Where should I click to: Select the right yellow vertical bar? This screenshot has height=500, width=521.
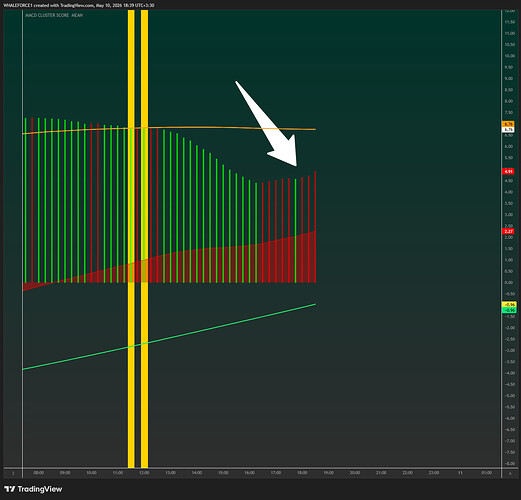click(144, 239)
